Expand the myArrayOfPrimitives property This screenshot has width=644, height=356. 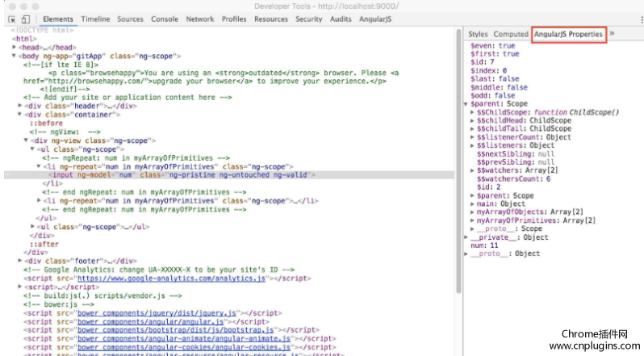tap(472, 220)
